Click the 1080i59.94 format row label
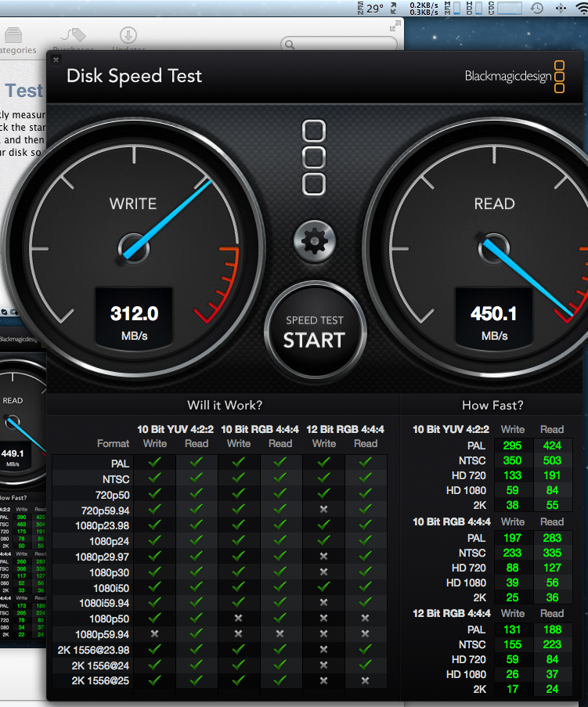This screenshot has height=707, width=588. 104,603
